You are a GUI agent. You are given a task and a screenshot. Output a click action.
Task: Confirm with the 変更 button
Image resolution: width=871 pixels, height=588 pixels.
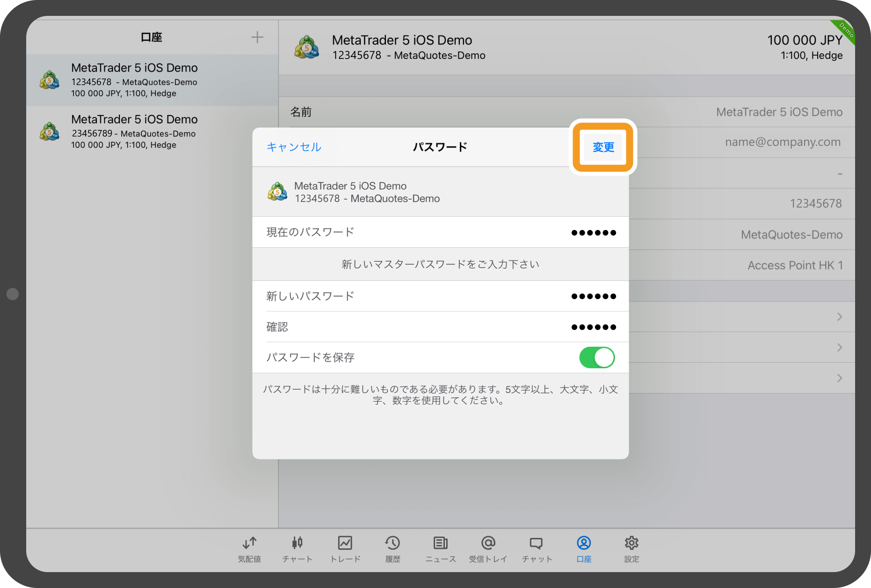tap(603, 147)
